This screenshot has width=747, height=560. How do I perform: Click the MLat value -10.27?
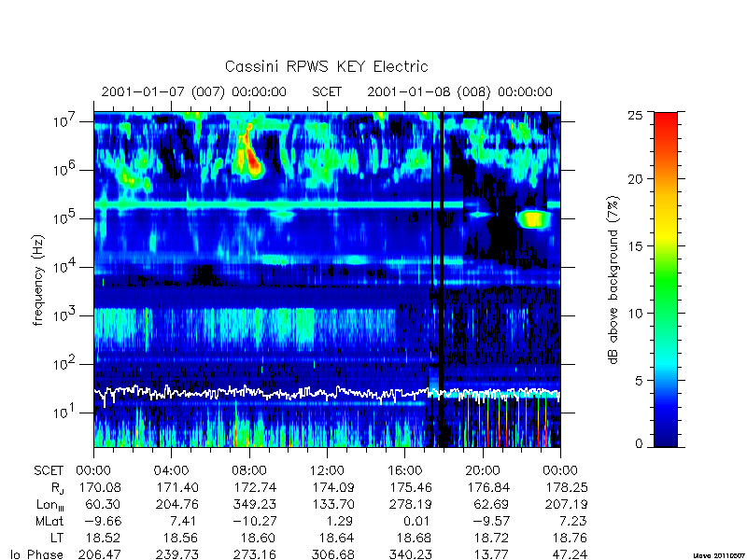pos(255,521)
